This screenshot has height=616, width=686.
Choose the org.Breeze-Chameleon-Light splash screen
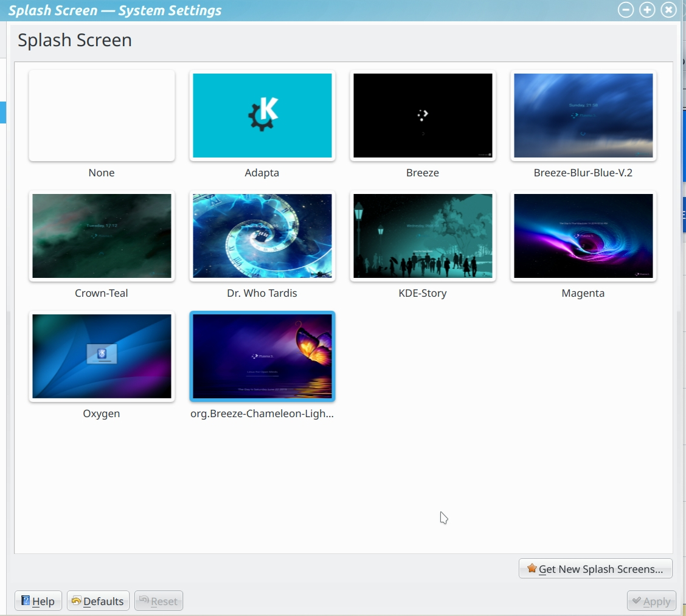(x=262, y=356)
